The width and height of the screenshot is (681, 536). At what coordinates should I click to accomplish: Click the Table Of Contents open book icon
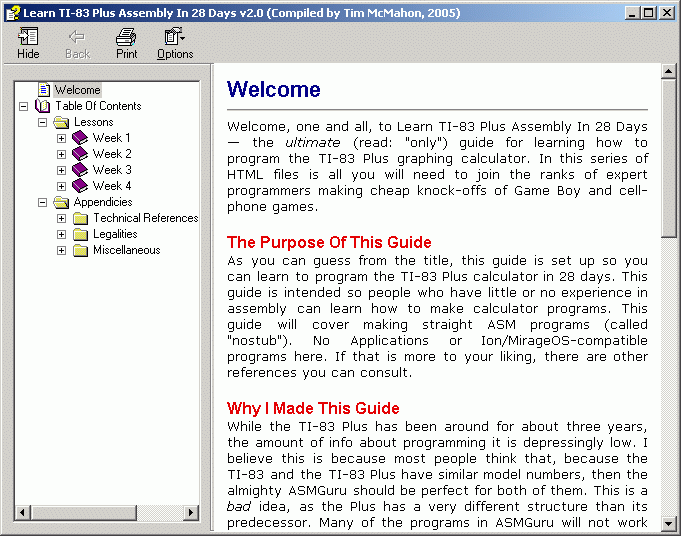tap(43, 106)
